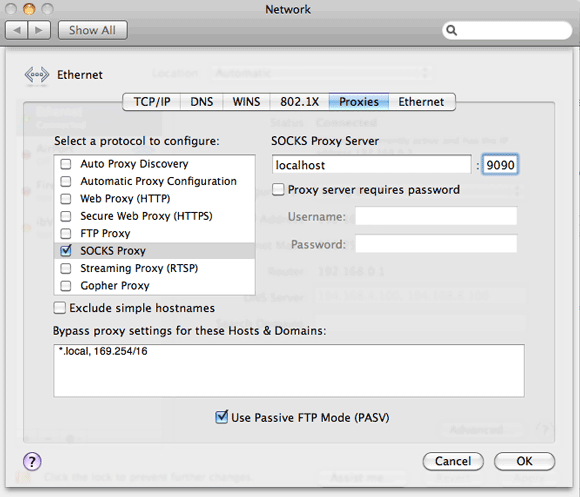Switch to the TCP/IP tab
The width and height of the screenshot is (580, 497).
152,102
